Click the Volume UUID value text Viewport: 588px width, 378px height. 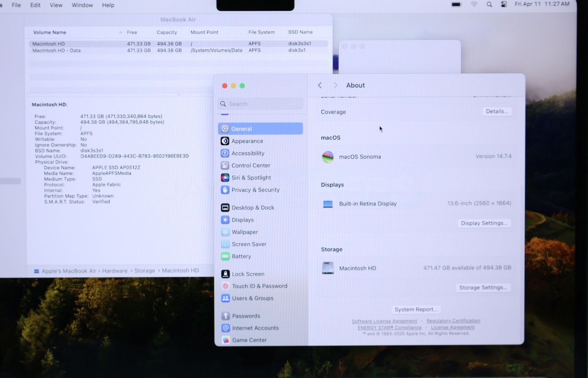click(x=135, y=156)
